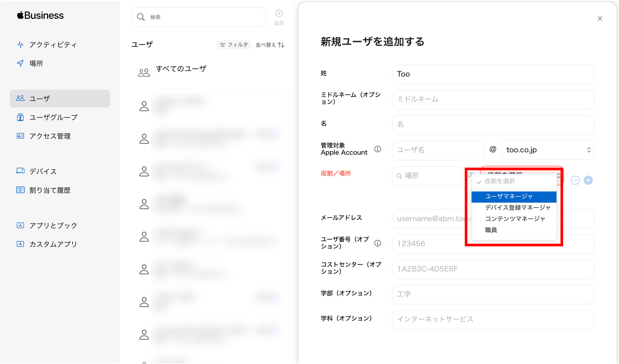
Task: Click the ユーザ people icon in sidebar
Action: coord(20,98)
